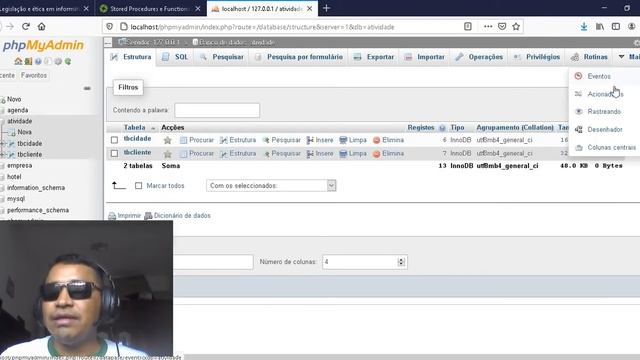Click the favorite star for the tbcliente row
The image size is (640, 360).
coord(167,154)
